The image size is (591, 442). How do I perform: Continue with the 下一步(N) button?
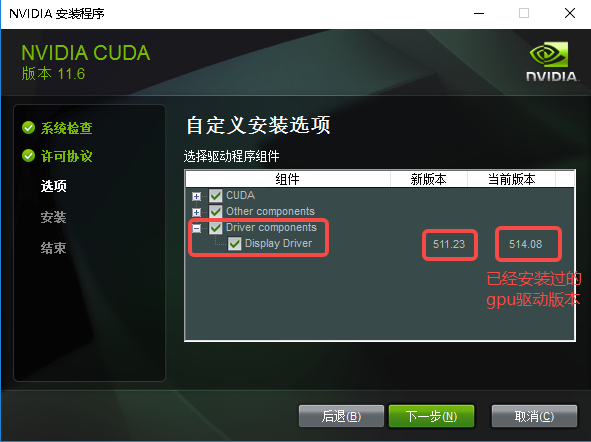pos(431,416)
